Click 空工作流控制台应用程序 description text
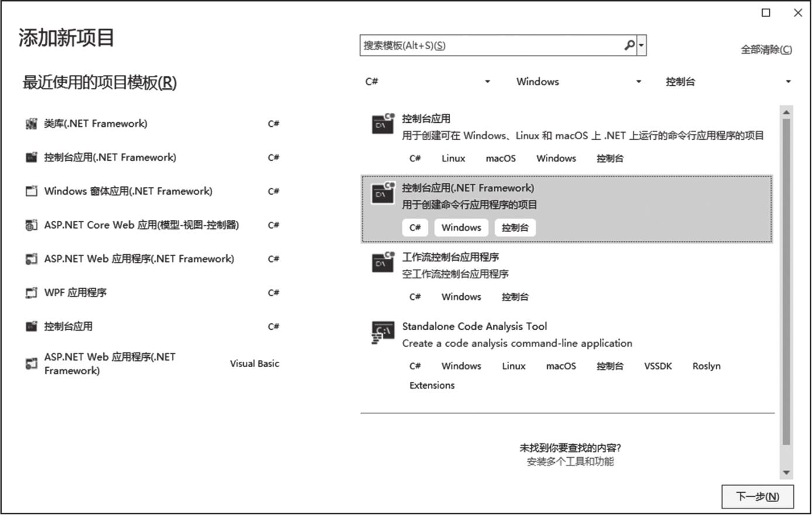The height and width of the screenshot is (515, 812). click(455, 274)
